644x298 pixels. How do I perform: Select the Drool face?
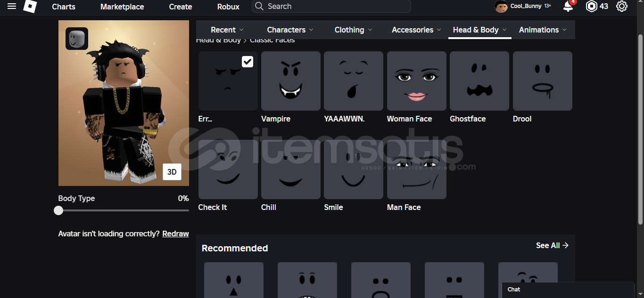pos(543,81)
